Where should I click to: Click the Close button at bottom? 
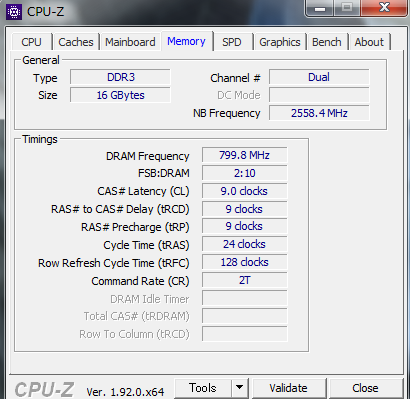click(365, 388)
